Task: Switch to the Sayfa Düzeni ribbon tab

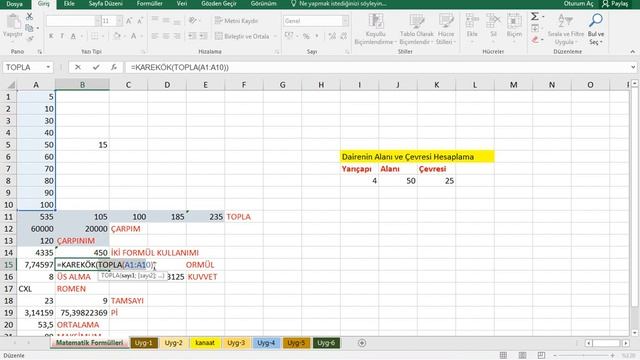Action: tap(106, 4)
